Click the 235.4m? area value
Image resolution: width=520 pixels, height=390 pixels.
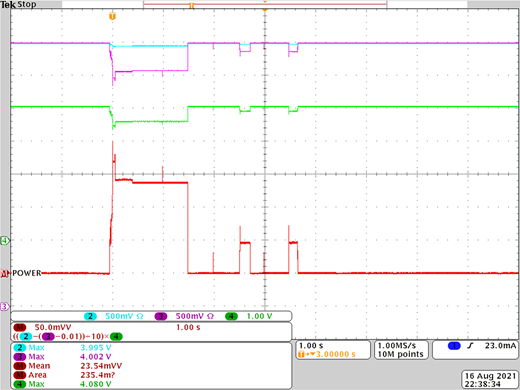97,375
